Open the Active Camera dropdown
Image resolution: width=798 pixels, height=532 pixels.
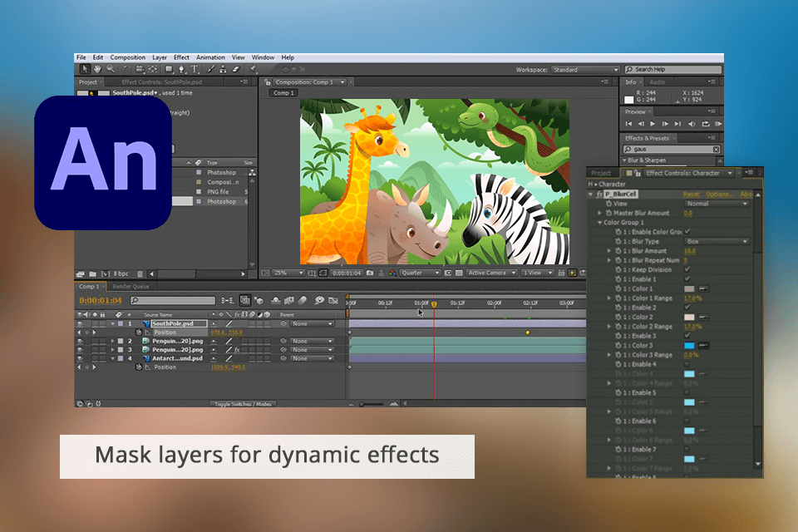pos(491,273)
